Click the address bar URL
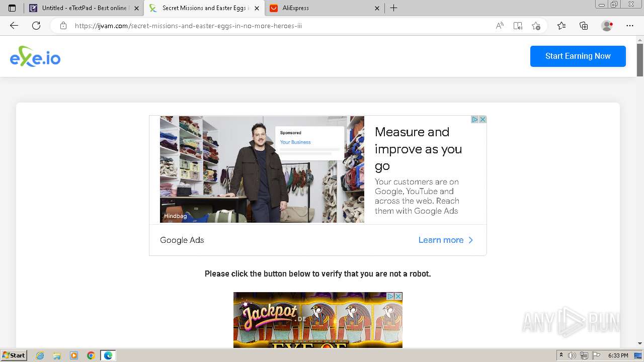The width and height of the screenshot is (644, 362). pyautogui.click(x=188, y=26)
